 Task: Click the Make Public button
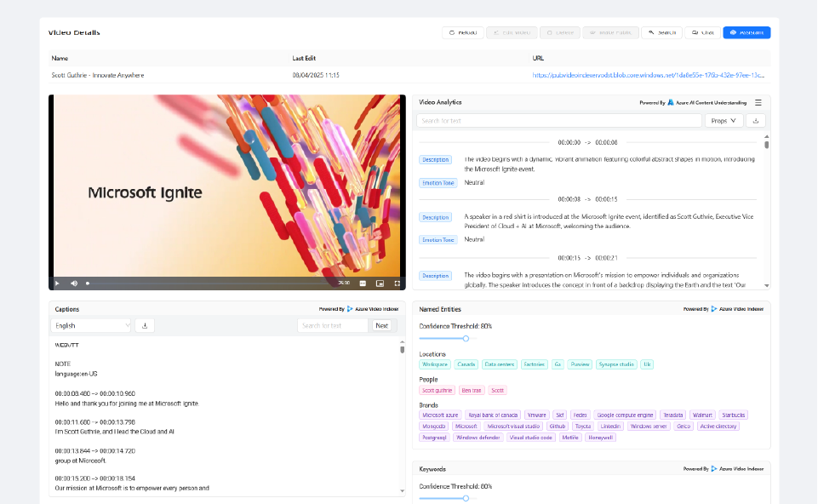(610, 32)
